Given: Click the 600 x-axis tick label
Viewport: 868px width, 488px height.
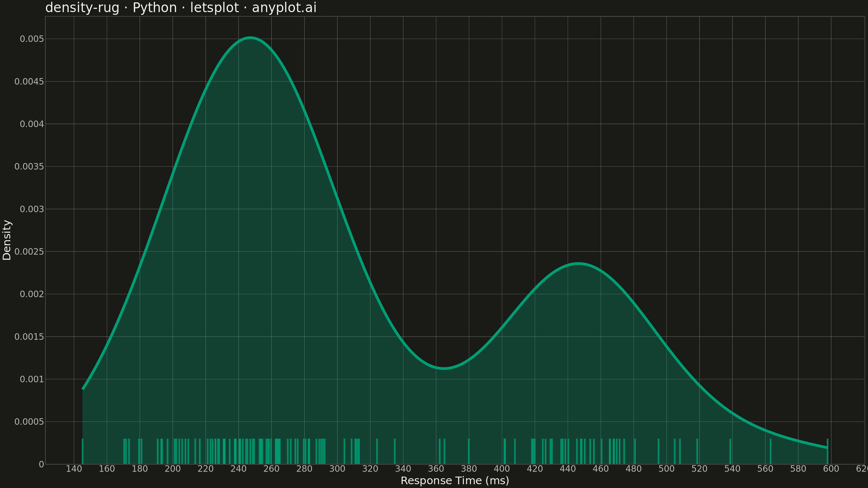Looking at the screenshot, I should tap(831, 469).
